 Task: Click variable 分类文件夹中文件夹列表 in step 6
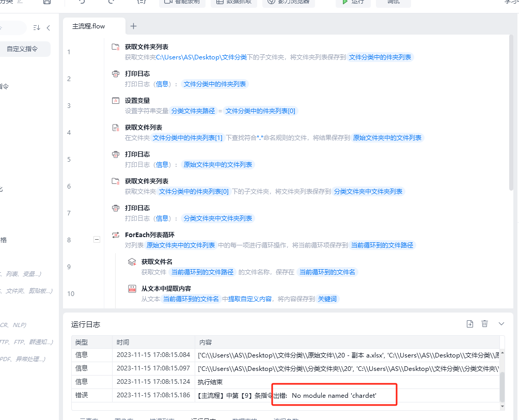368,192
